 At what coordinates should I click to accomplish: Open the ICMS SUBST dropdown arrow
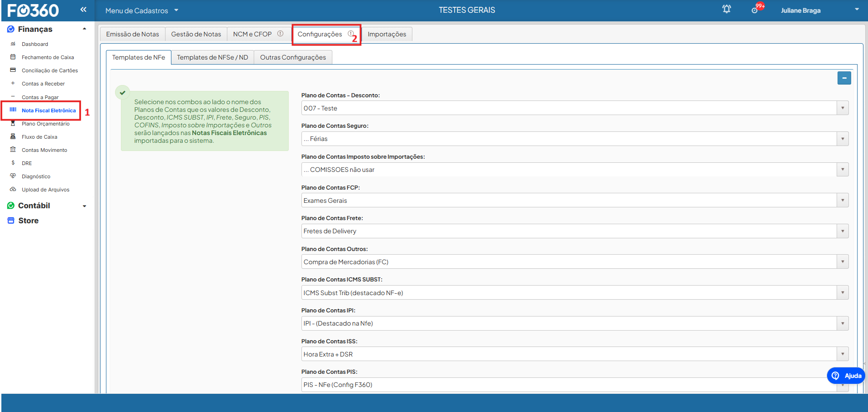click(843, 293)
